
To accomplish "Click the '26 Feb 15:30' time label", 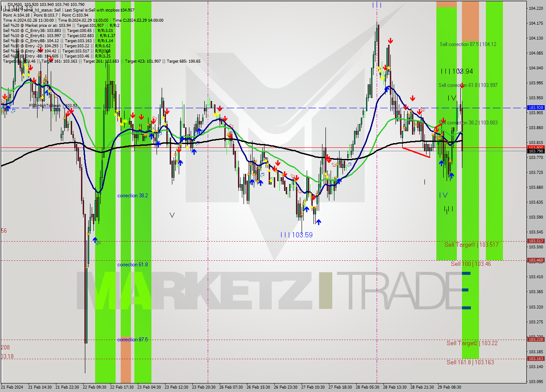I will [x=258, y=387].
